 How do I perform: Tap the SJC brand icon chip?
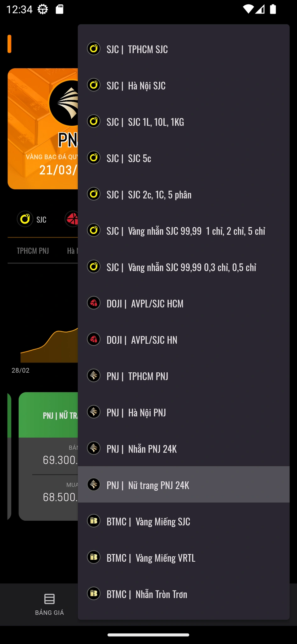point(25,219)
